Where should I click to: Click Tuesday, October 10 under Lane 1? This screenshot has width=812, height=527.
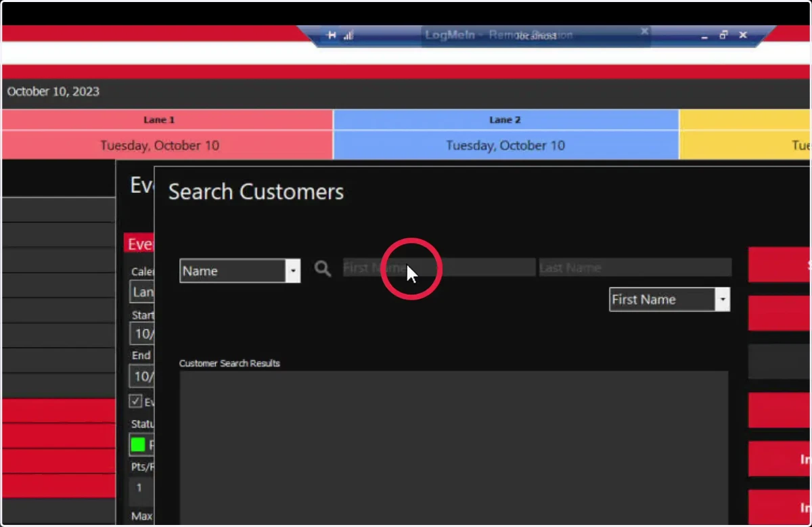tap(160, 145)
